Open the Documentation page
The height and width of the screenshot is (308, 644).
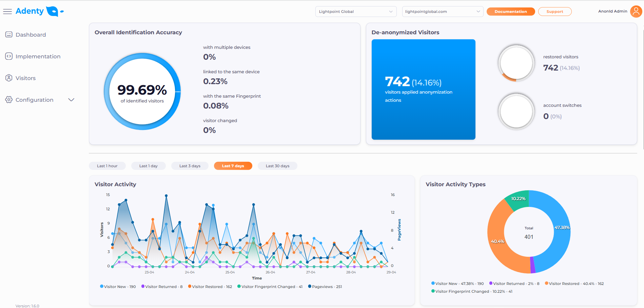coord(510,11)
